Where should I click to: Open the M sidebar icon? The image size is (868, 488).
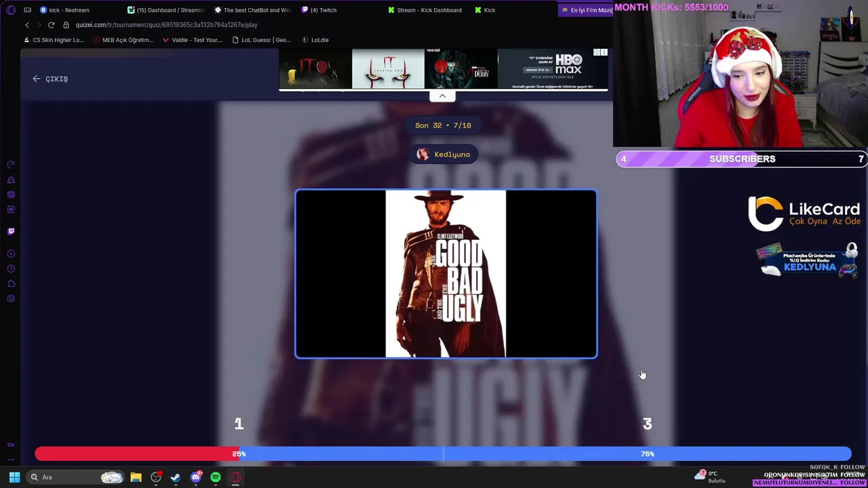point(11,209)
